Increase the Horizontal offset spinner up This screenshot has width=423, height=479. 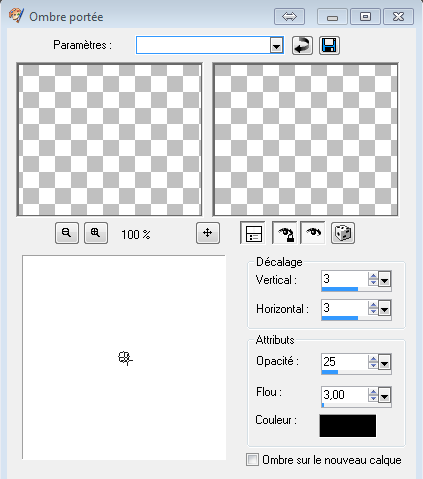[373, 305]
